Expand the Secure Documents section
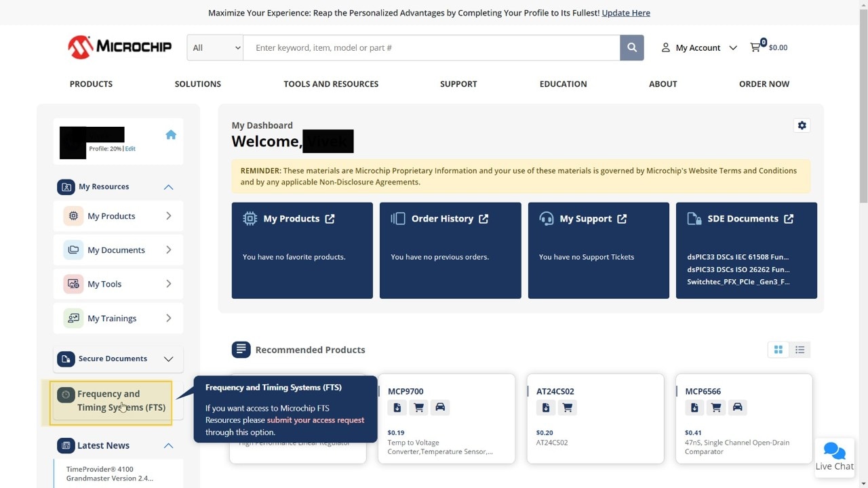This screenshot has width=868, height=488. (168, 359)
